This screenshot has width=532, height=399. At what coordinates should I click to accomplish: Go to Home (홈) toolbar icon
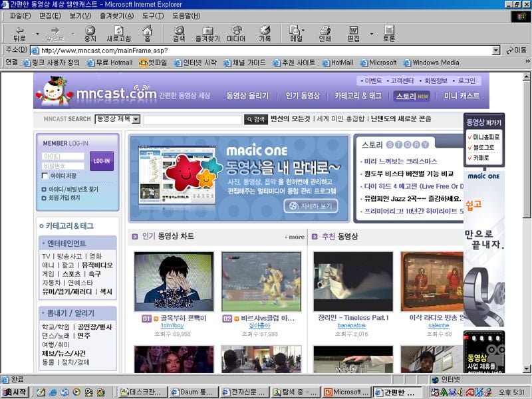(147, 33)
